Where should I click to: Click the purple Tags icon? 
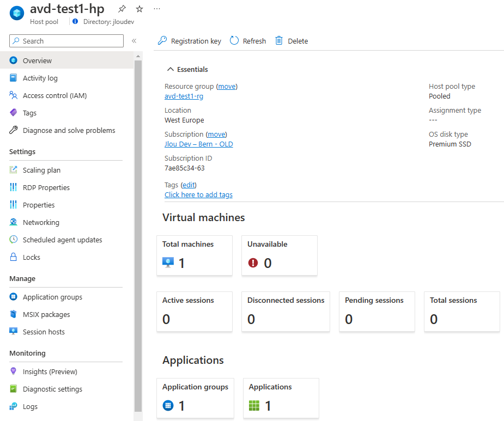tap(13, 113)
